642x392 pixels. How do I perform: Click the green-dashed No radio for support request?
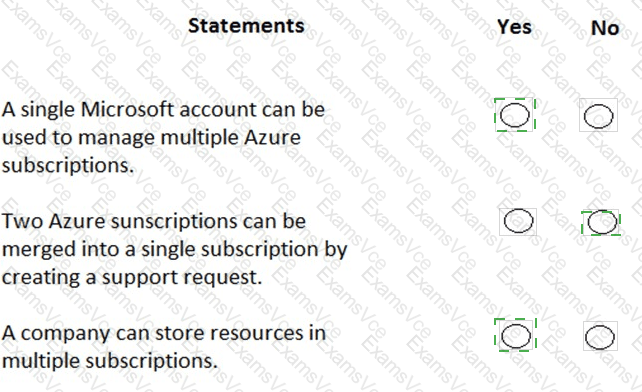tap(602, 222)
